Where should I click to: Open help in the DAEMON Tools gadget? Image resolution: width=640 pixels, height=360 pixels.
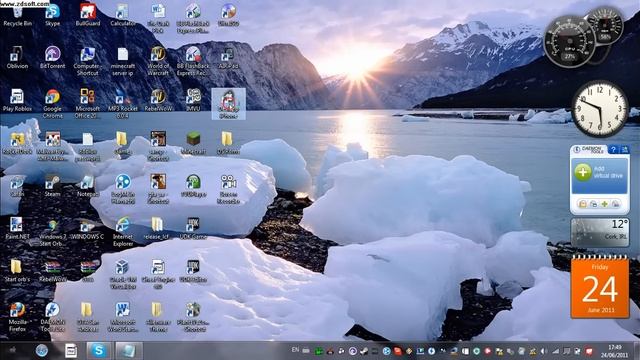[613, 149]
